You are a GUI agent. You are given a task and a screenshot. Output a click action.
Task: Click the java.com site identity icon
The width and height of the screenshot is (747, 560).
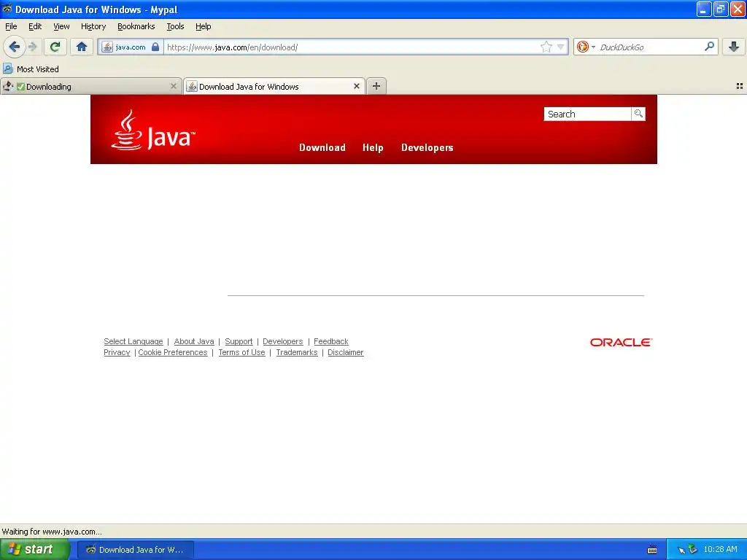[107, 47]
